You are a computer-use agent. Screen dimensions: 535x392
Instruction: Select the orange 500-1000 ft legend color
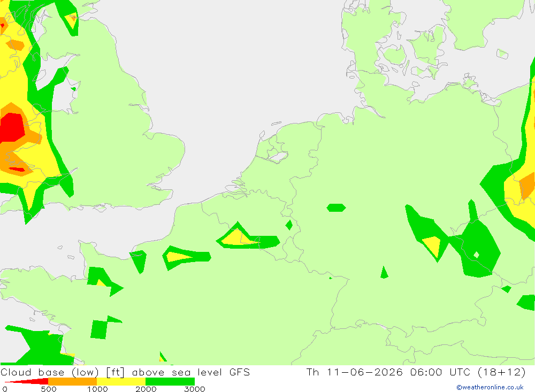coord(73,381)
